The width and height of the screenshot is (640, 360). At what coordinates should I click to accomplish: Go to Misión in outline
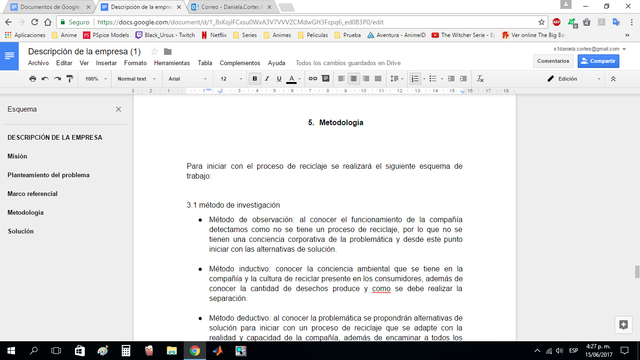click(17, 156)
